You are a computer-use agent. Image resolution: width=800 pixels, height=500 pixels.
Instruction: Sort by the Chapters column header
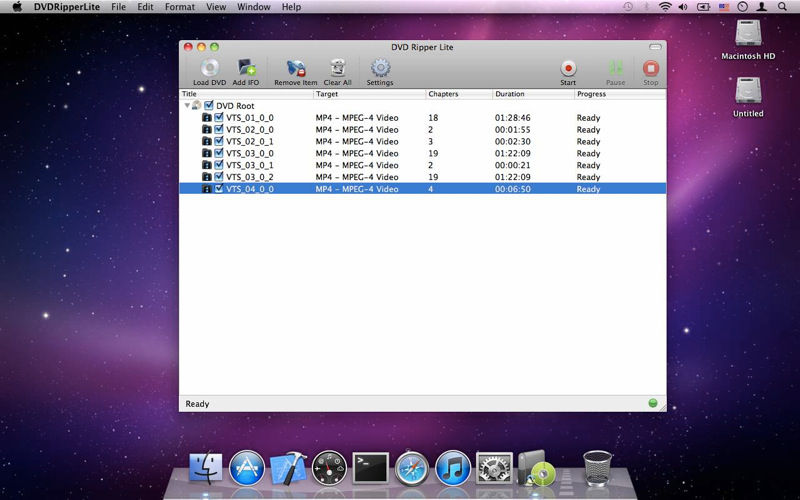pos(459,94)
